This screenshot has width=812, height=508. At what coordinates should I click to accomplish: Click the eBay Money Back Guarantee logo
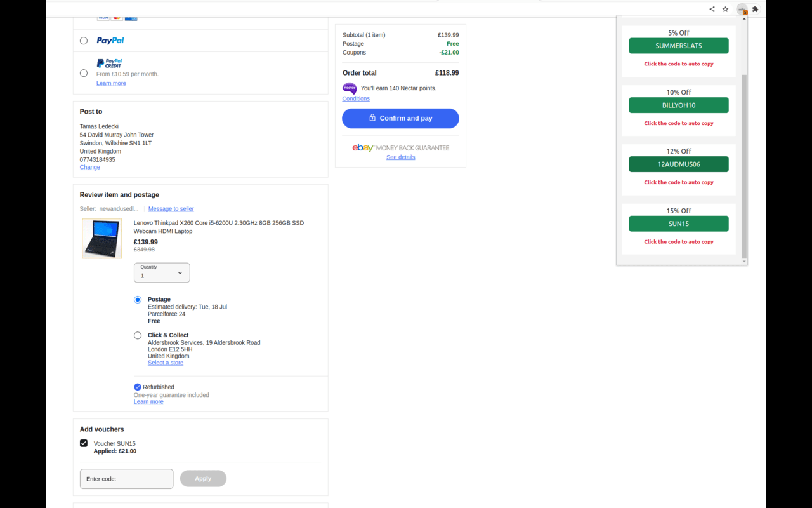tap(400, 148)
